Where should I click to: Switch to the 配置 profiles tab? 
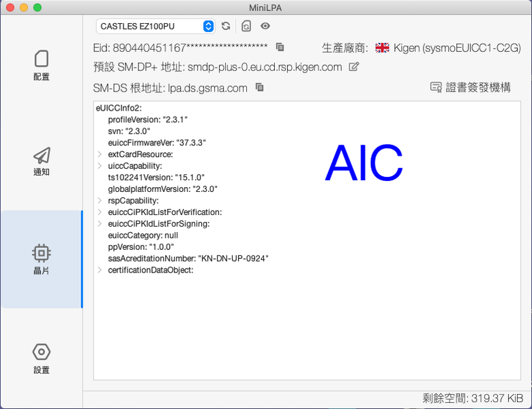click(42, 66)
